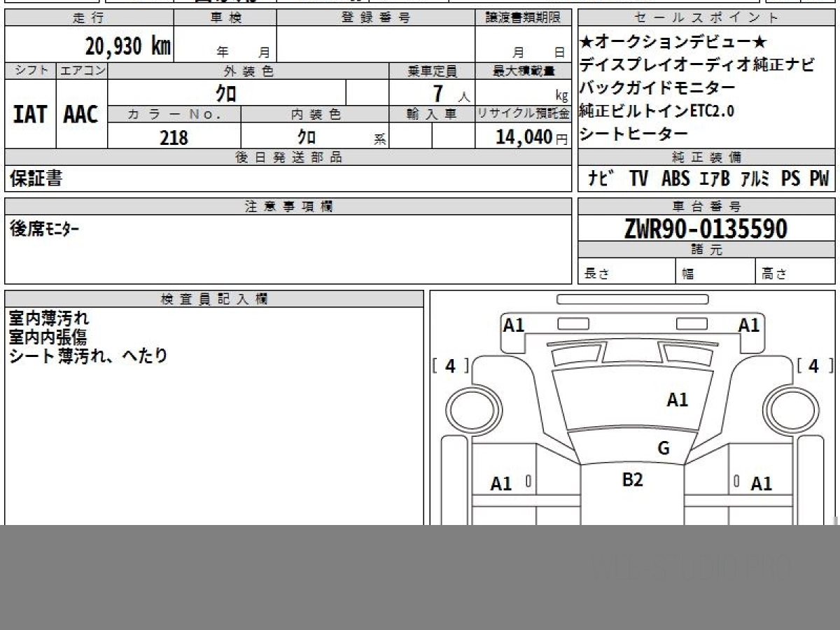Select the 最大積載量 header
This screenshot has height=630, width=840.
coord(524,71)
